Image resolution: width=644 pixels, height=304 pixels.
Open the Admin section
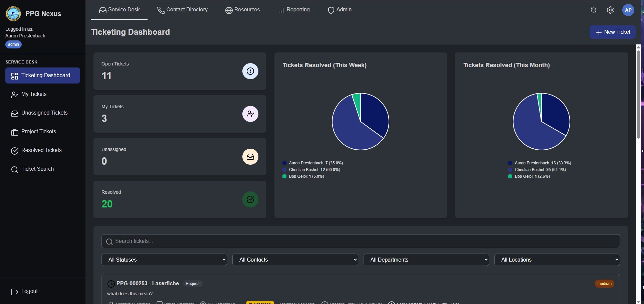point(339,10)
